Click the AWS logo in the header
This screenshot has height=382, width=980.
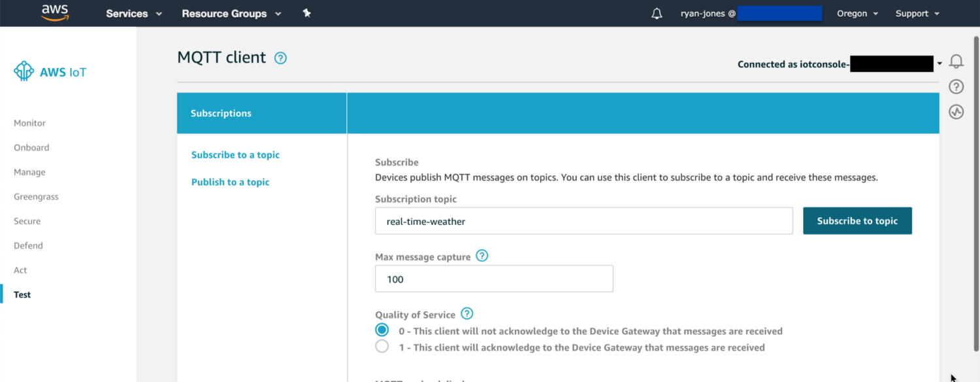click(x=55, y=12)
